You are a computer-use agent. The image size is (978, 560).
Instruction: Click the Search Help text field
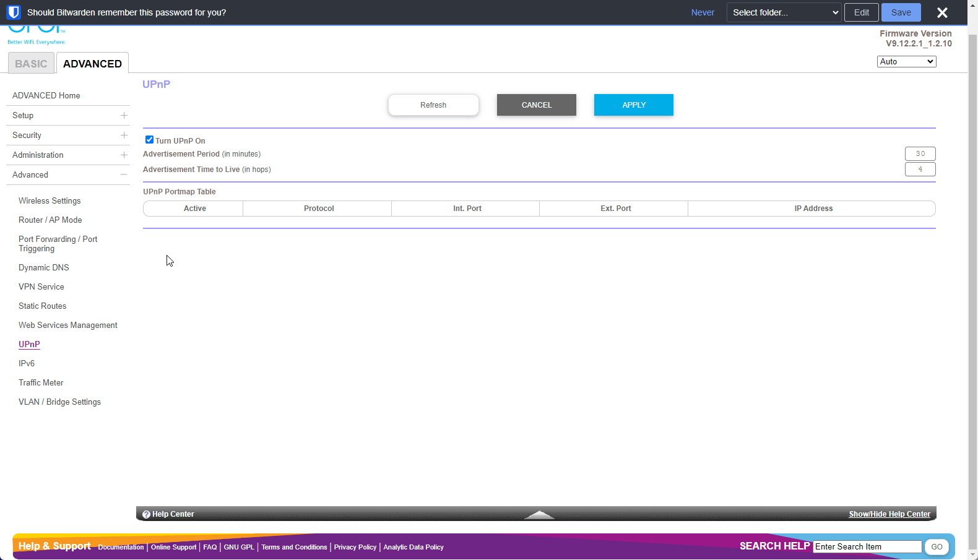867,547
